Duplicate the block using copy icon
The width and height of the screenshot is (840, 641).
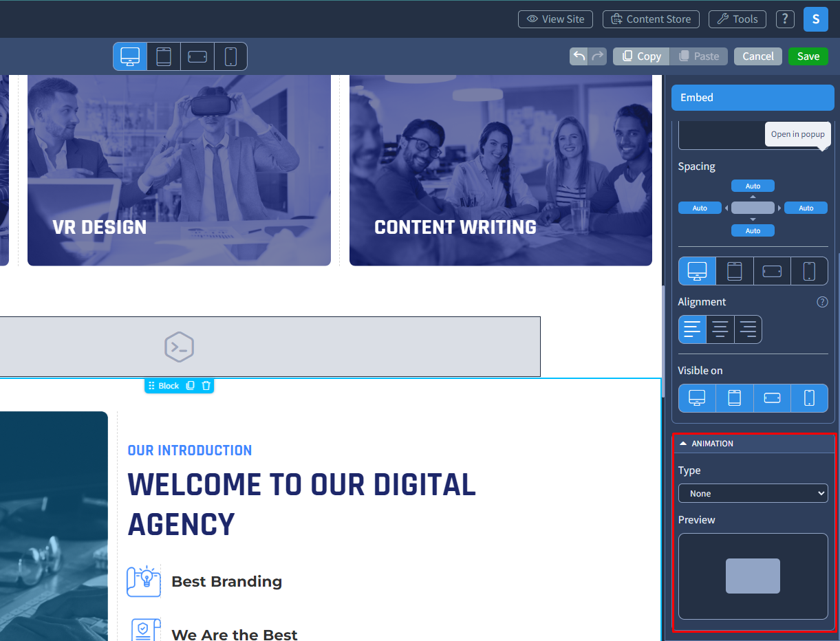pyautogui.click(x=191, y=386)
